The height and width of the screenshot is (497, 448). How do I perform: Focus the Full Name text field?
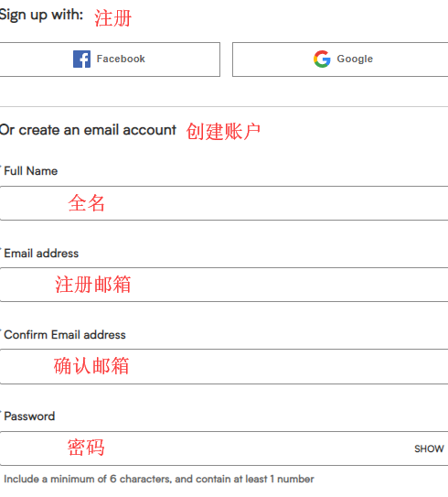pos(224,203)
